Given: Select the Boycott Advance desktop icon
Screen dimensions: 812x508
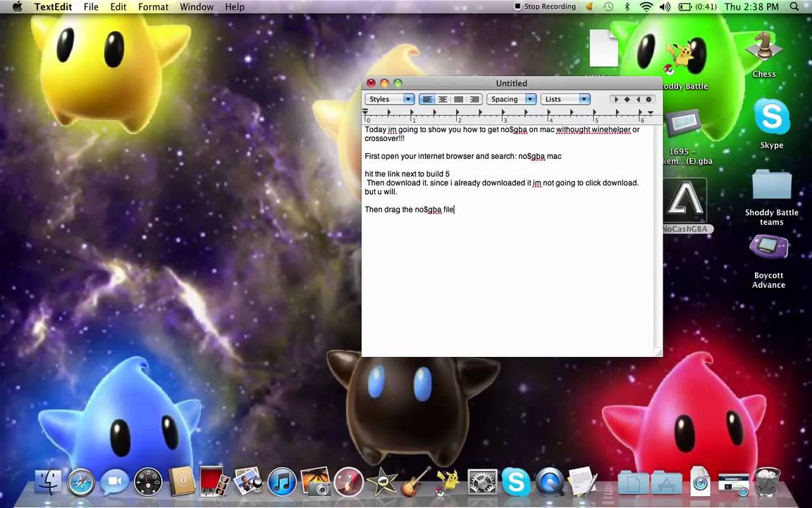Looking at the screenshot, I should coord(768,261).
